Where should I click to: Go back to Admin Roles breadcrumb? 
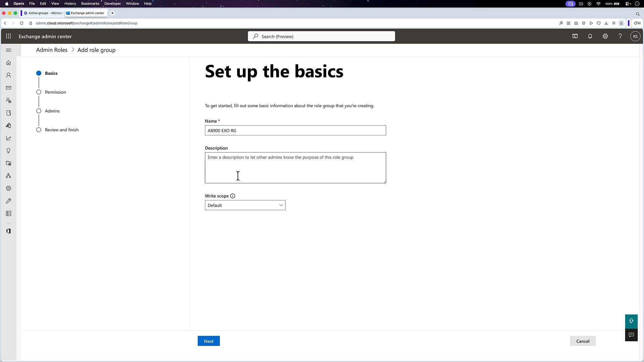point(52,50)
